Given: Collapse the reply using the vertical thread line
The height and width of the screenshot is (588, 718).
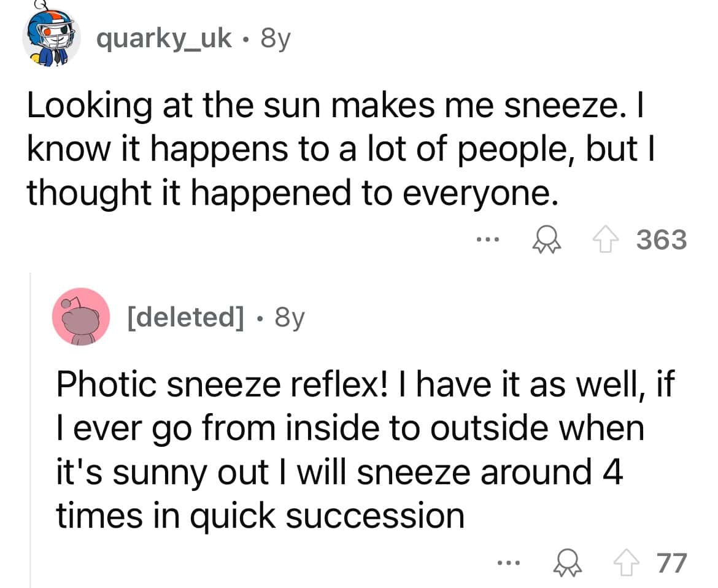Looking at the screenshot, I should tap(30, 430).
